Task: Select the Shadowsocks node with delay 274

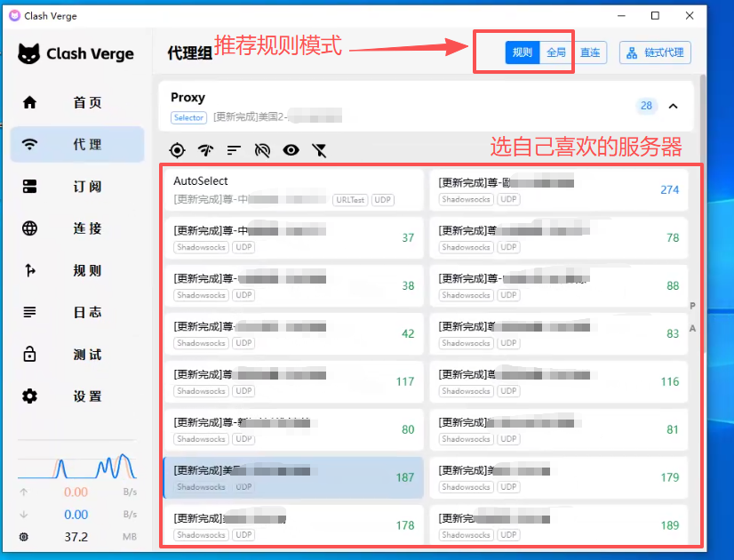Action: 558,189
